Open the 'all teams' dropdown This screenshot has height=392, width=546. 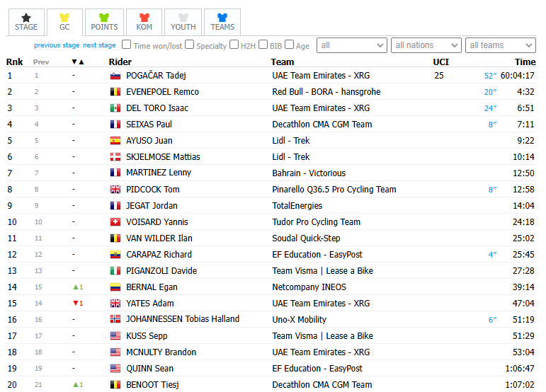click(501, 45)
